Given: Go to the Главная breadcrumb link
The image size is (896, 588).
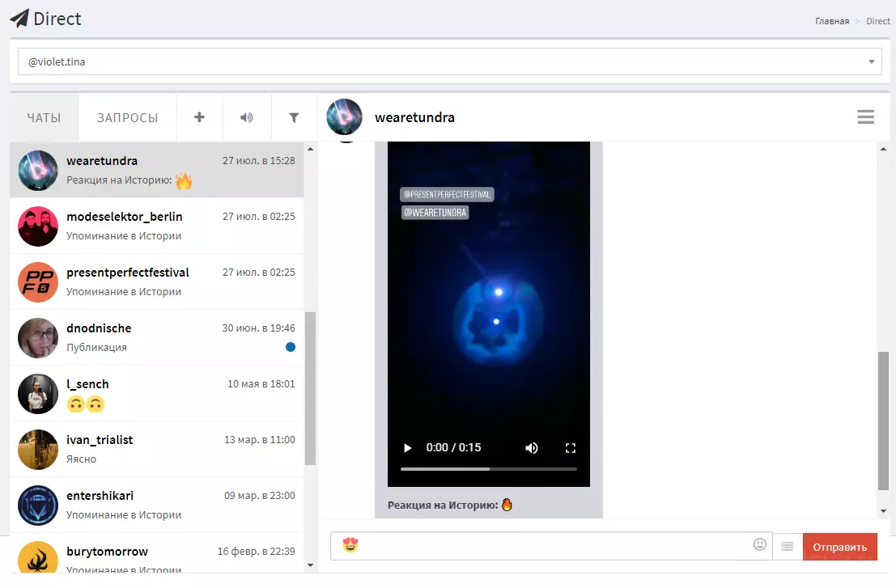Looking at the screenshot, I should point(831,21).
